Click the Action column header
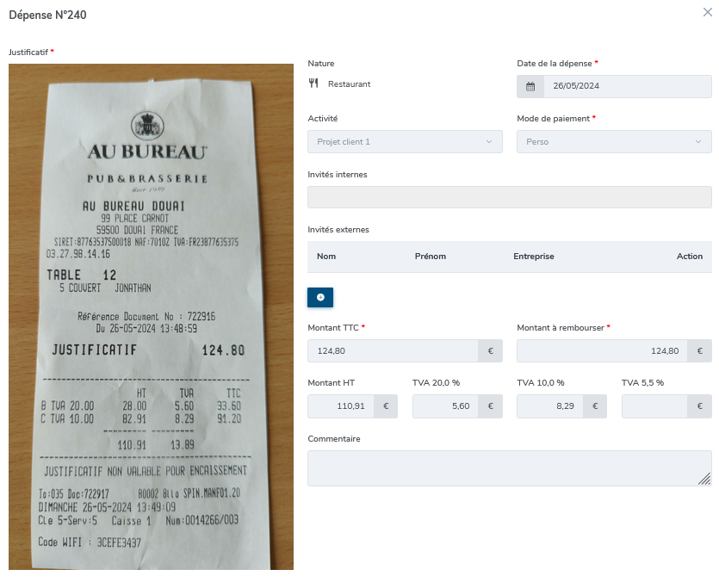Image resolution: width=719 pixels, height=588 pixels. (690, 257)
